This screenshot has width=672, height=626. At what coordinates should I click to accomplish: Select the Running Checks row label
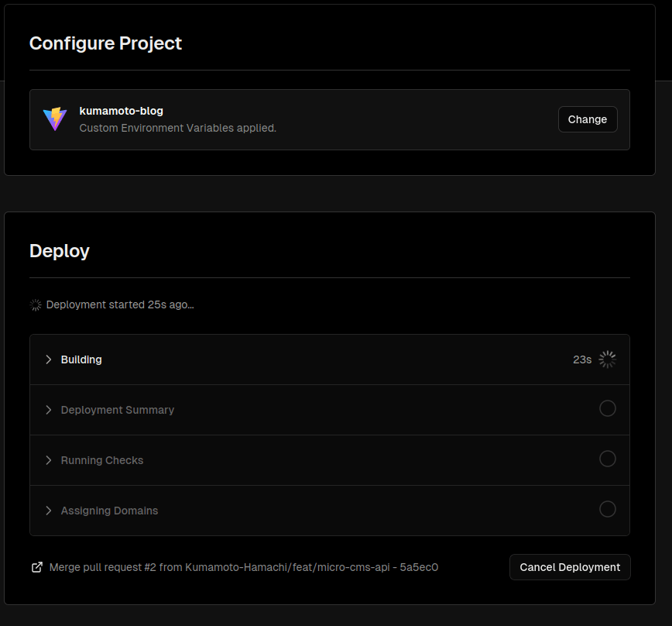click(102, 460)
